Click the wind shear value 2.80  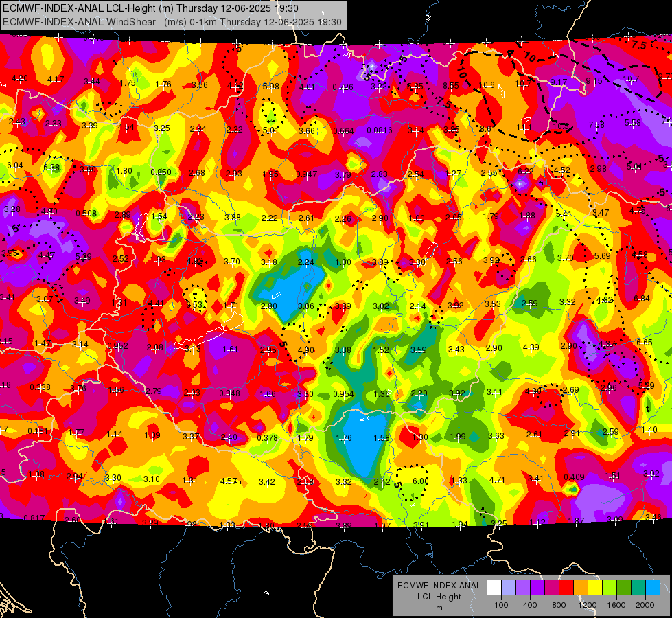(x=268, y=306)
